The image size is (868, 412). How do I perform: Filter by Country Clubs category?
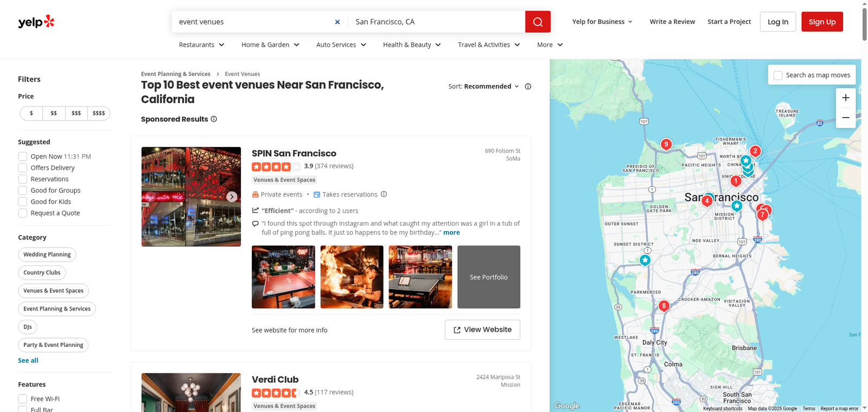42,272
